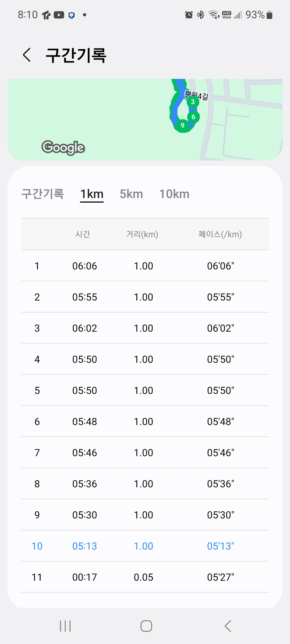290x644 pixels.
Task: Tap the YouTube notification icon
Action: point(59,15)
